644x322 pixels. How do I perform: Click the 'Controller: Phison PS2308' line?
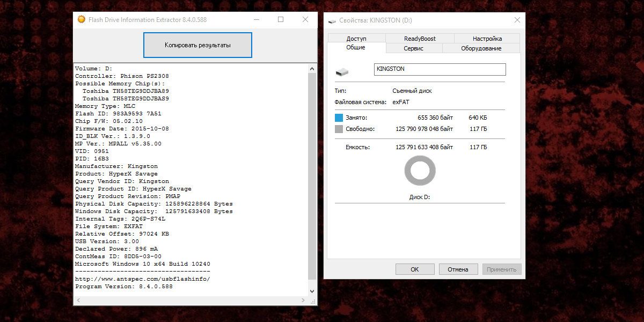pos(122,76)
